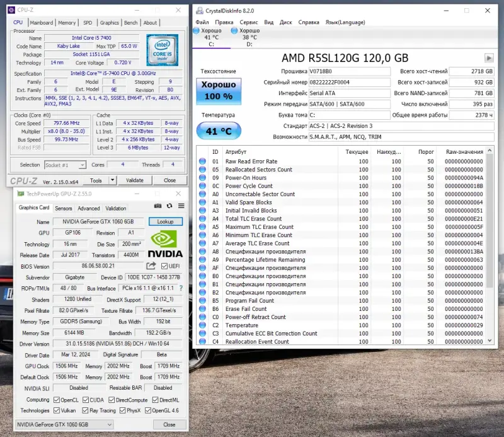
Task: Click the next disk arrow in CrystalDiskInfo
Action: (489, 57)
